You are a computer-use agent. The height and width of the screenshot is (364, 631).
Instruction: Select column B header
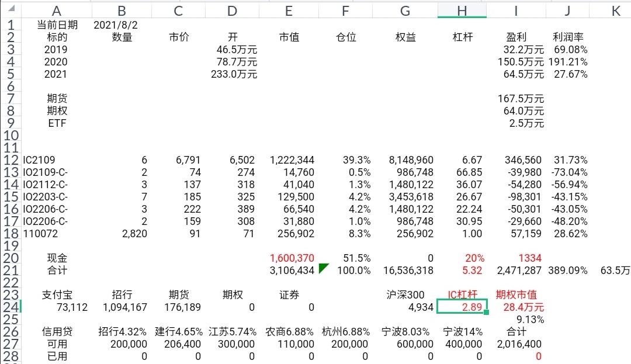point(122,11)
